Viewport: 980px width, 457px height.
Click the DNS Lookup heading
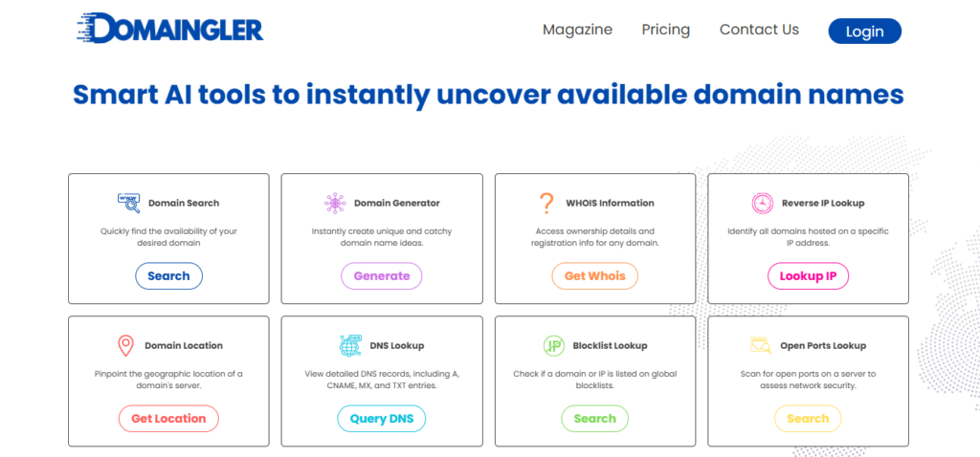[397, 345]
